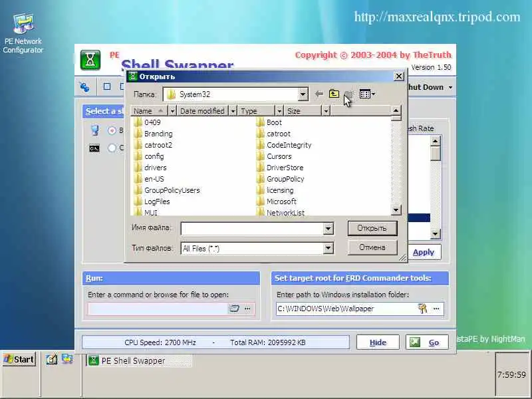
Task: Click the refresh rate list scroll up arrow
Action: point(436,140)
